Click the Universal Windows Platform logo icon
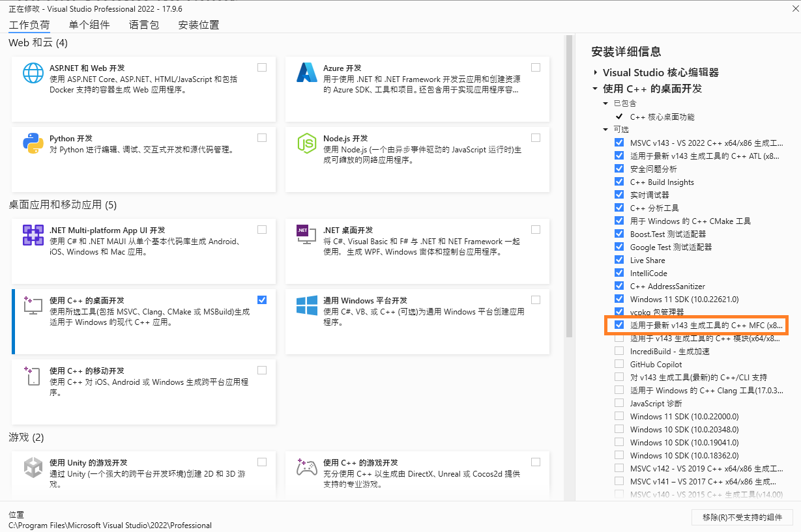This screenshot has height=532, width=801. [x=306, y=305]
